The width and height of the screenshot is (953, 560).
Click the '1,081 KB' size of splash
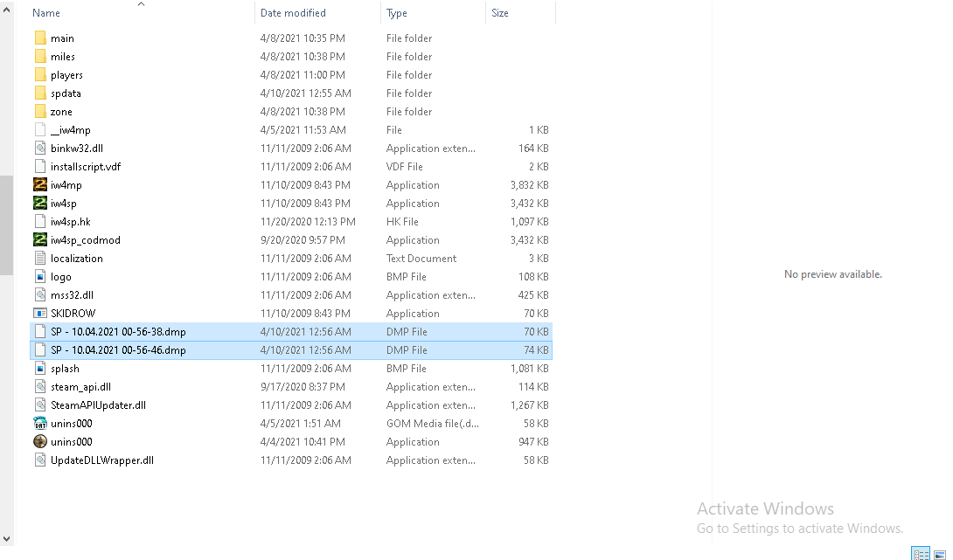529,368
